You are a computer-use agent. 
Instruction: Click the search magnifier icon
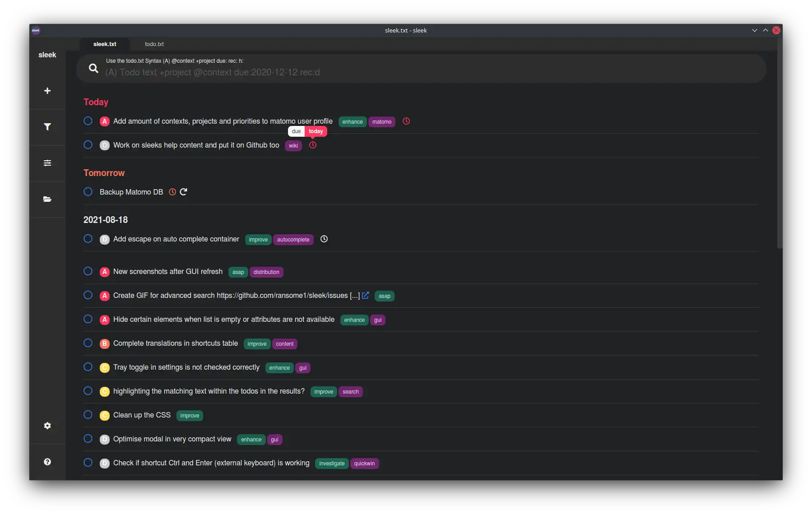tap(93, 68)
